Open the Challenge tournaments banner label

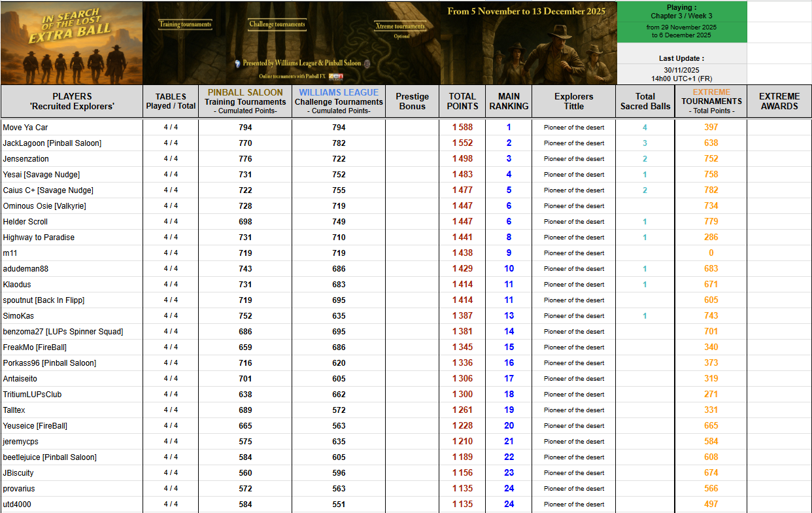(x=277, y=25)
